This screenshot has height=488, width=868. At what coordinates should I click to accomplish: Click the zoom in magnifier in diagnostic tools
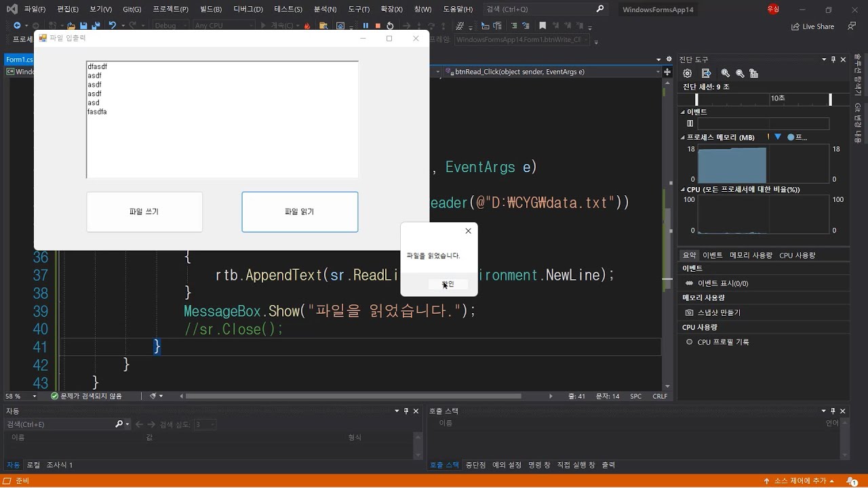pyautogui.click(x=726, y=73)
